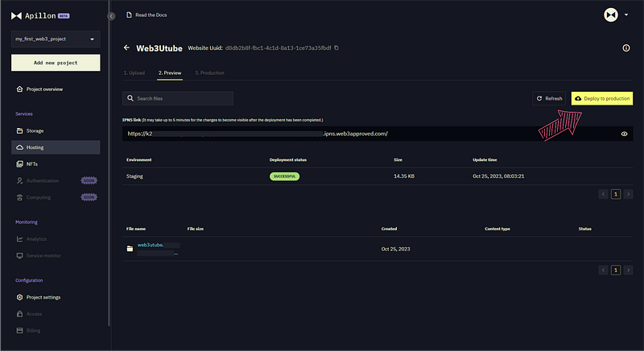Click the Oct 25, 2023, 08:03:21 update time
644x351 pixels.
coord(498,176)
